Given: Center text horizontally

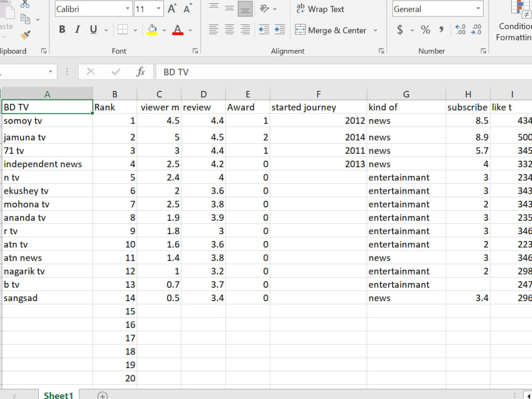Looking at the screenshot, I should tap(229, 30).
